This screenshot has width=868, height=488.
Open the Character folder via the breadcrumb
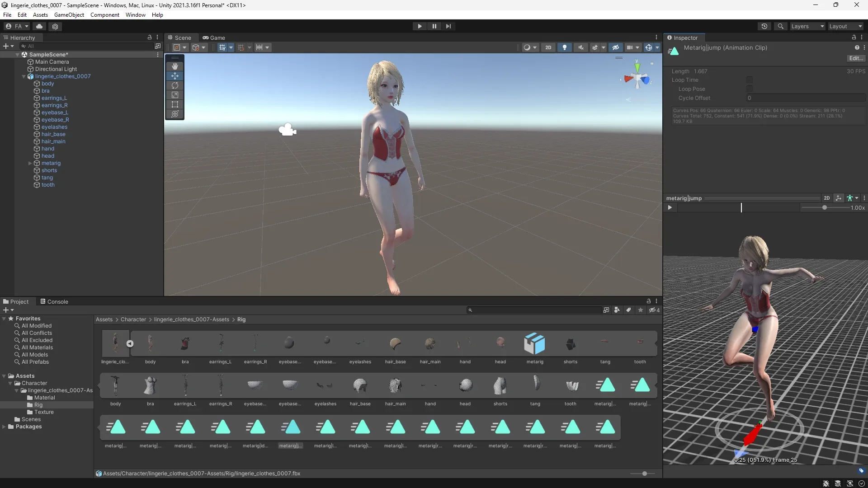(x=133, y=319)
